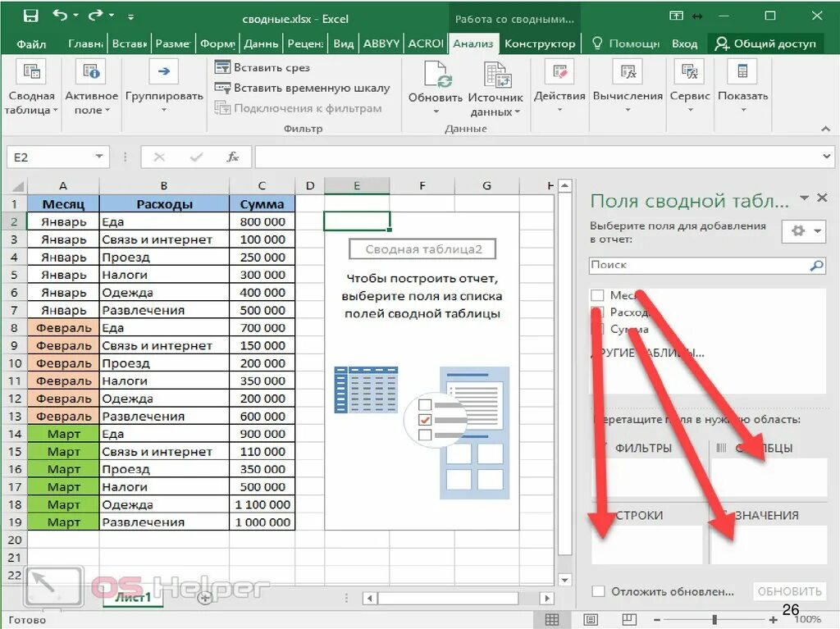This screenshot has width=840, height=629.
Task: Click the Сводная таблица2 placeholder
Action: [422, 249]
